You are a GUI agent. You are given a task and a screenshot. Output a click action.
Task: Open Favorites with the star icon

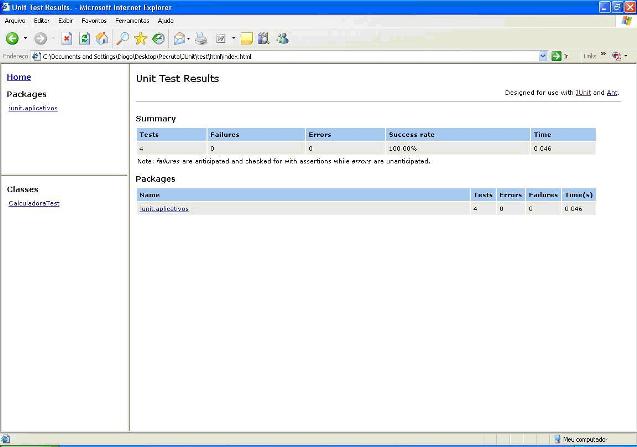[140, 39]
